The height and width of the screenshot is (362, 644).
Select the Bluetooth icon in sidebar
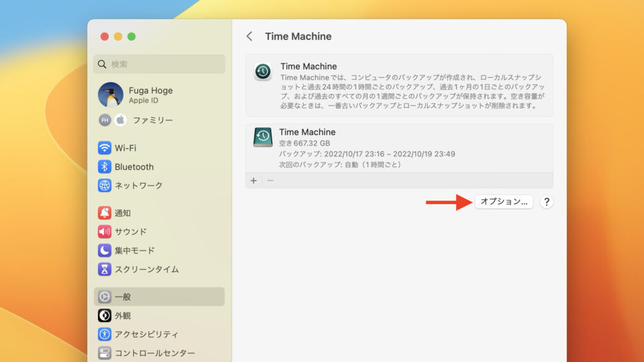tap(104, 167)
